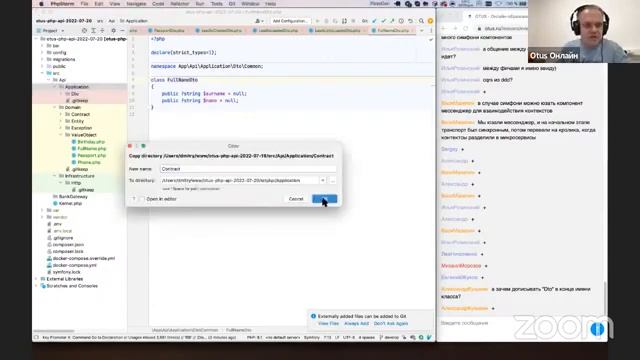640x360 pixels.
Task: Show Git history clock icon
Action: (401, 21)
